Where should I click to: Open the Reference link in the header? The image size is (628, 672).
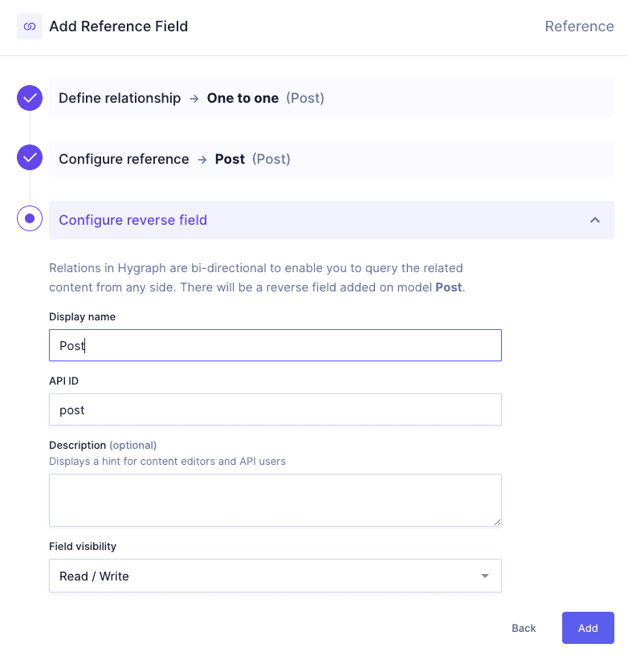(579, 26)
